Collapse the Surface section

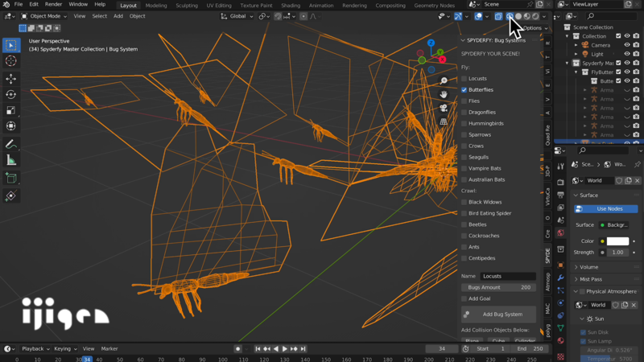coord(576,195)
